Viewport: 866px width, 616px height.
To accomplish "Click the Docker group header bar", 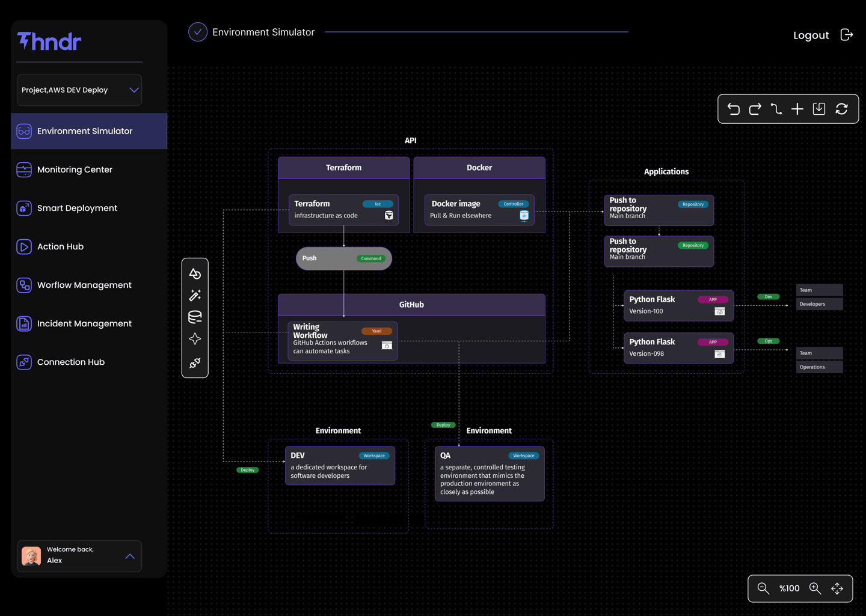I will (x=479, y=168).
